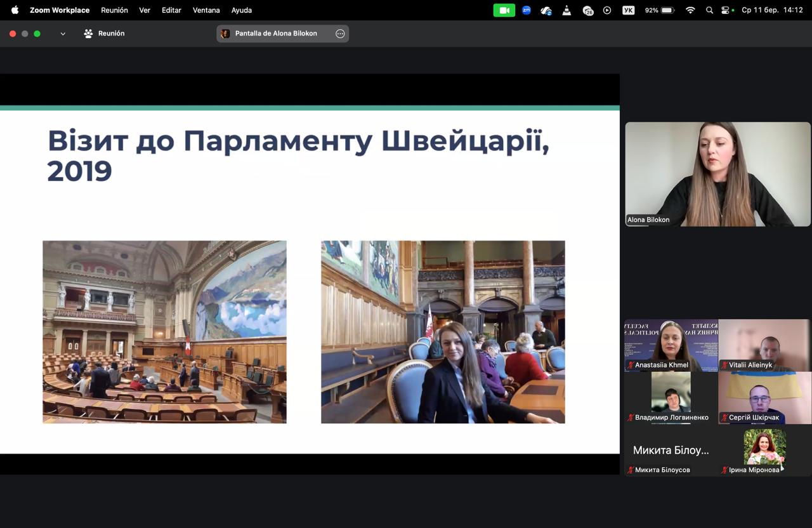Open the cloud sync status icon
812x528 pixels.
(x=546, y=10)
